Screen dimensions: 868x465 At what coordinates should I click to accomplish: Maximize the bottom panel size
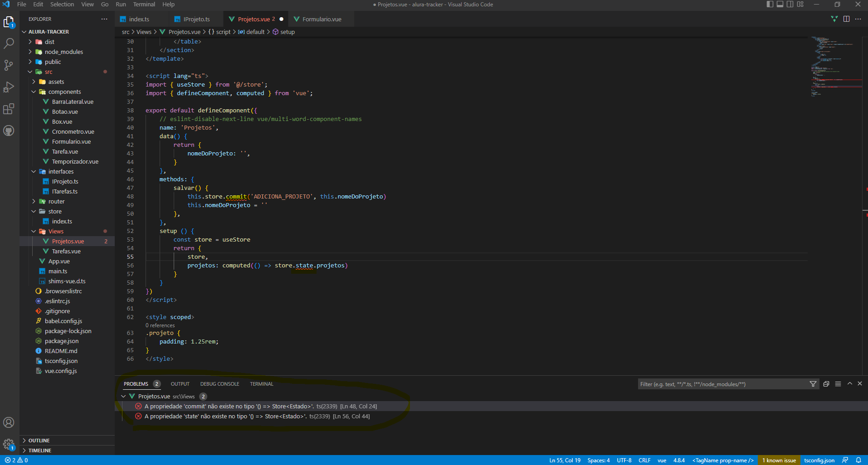[850, 383]
